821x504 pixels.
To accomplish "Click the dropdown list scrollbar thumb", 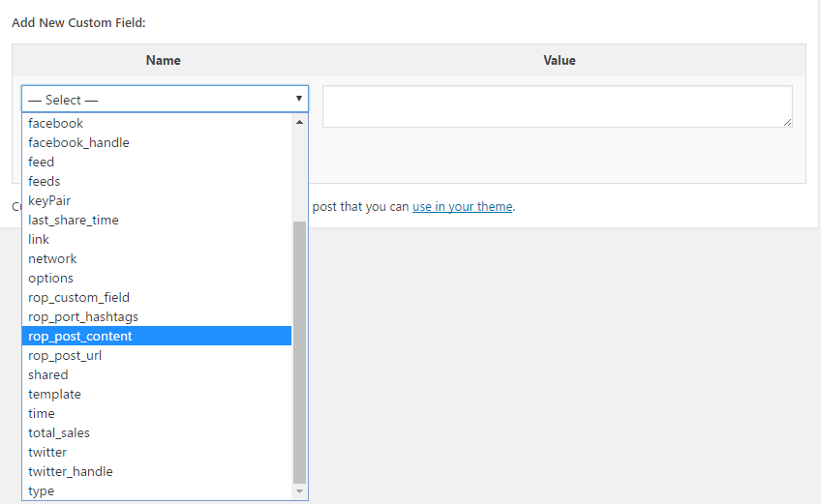I will click(x=300, y=351).
